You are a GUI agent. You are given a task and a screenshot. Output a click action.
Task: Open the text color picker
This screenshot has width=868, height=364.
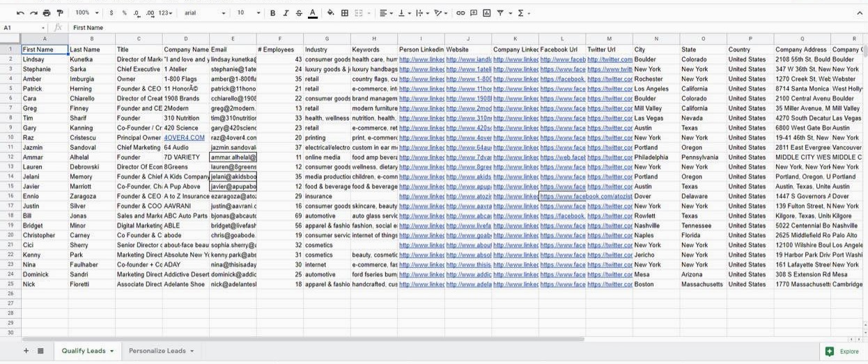click(312, 13)
